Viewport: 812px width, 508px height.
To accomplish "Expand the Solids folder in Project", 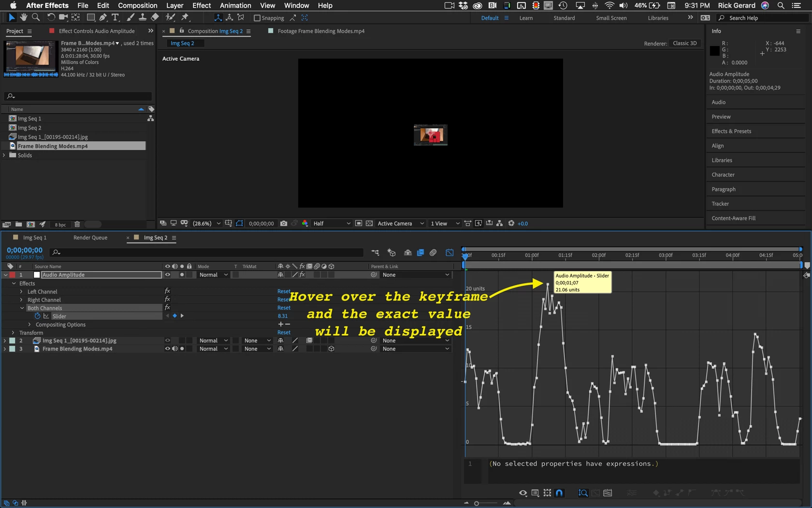I will point(4,155).
